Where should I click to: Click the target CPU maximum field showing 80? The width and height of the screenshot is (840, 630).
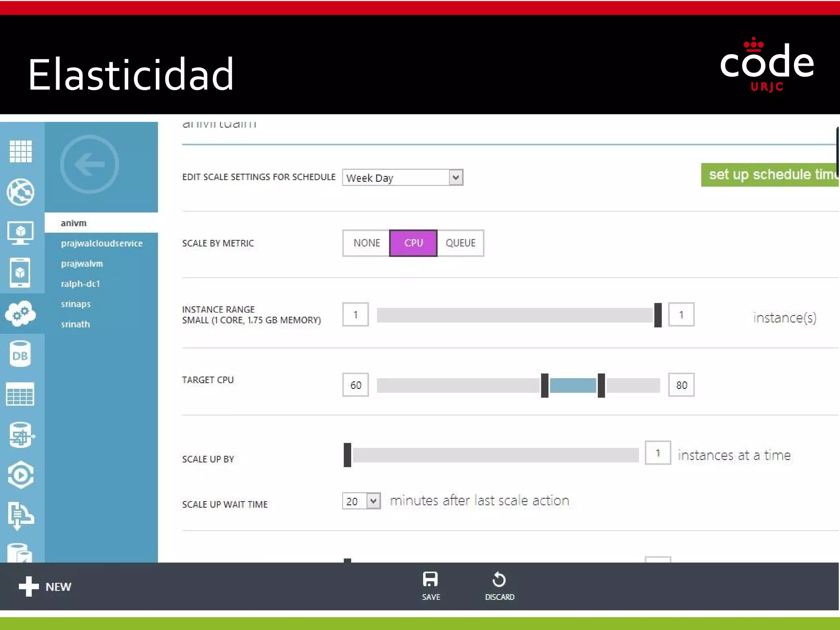[x=681, y=385]
